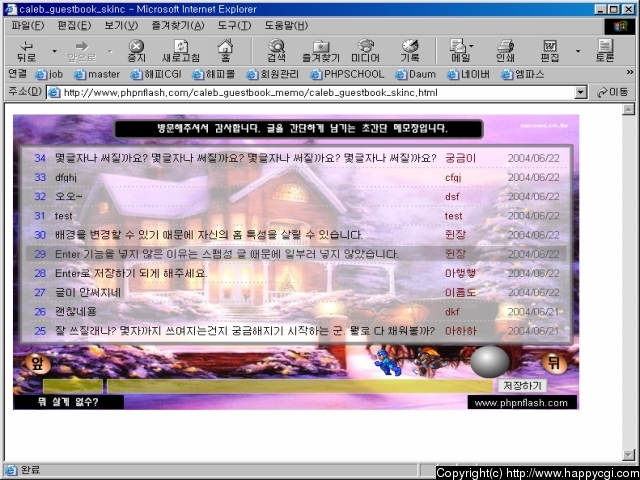Click the blue Mega Man character sprite
The height and width of the screenshot is (480, 640).
387,362
